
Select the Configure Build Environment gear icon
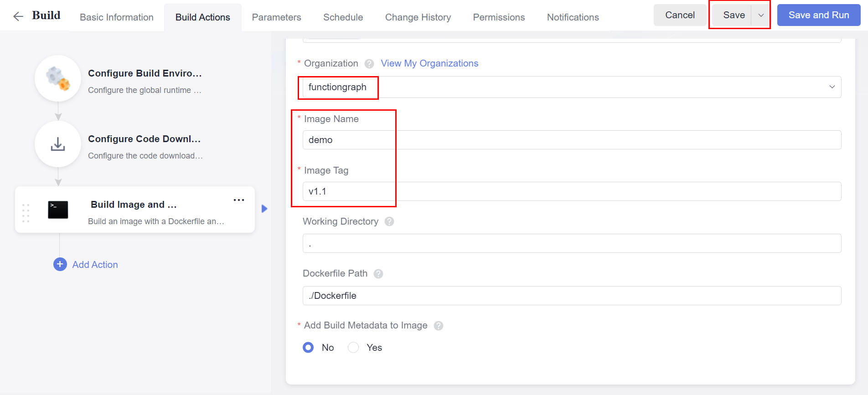coord(58,78)
